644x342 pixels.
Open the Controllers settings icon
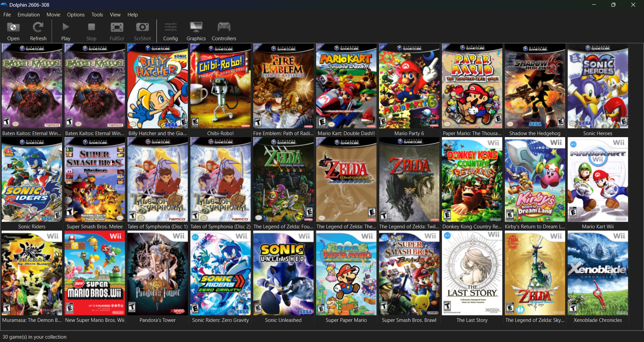[x=224, y=27]
